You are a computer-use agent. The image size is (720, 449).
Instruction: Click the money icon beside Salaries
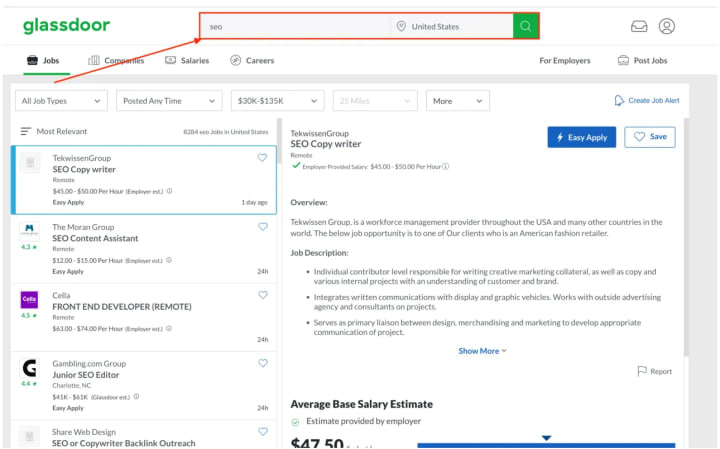coord(170,60)
